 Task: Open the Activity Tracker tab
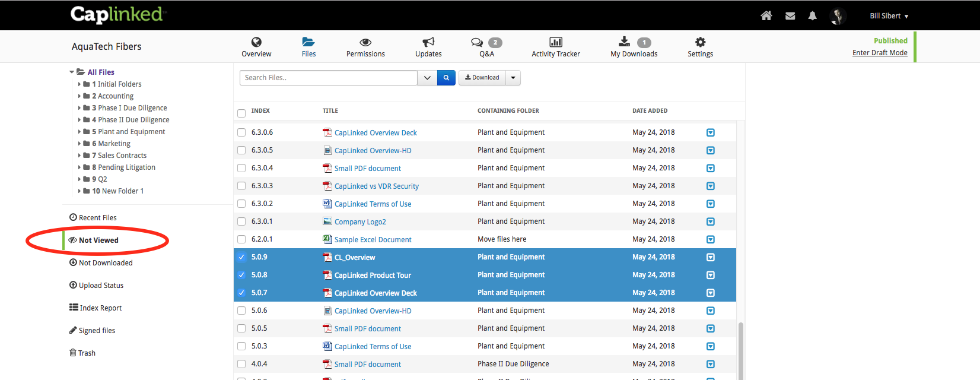[556, 47]
